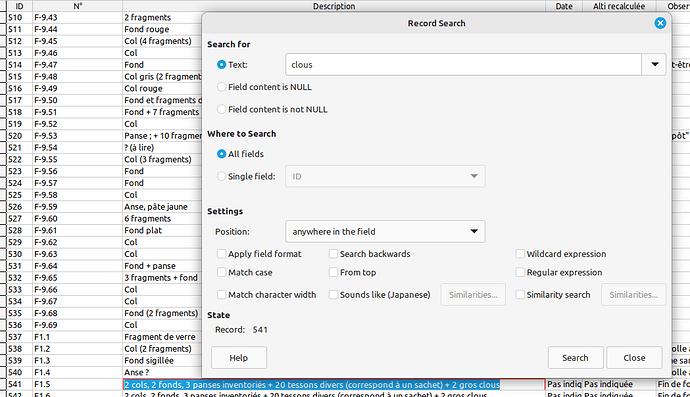Click cell 'Fond (2 fragments)'
This screenshot has height=397, width=690.
pos(162,313)
